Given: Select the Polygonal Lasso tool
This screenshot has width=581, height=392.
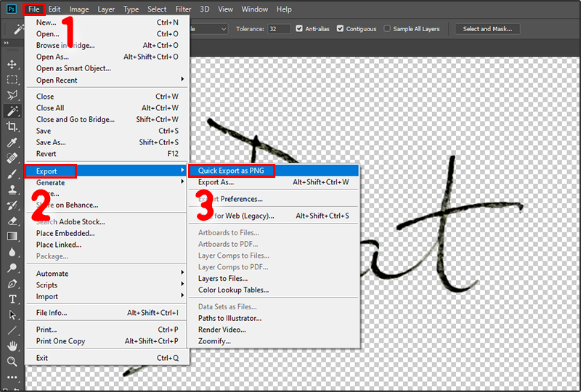Looking at the screenshot, I should click(x=12, y=95).
